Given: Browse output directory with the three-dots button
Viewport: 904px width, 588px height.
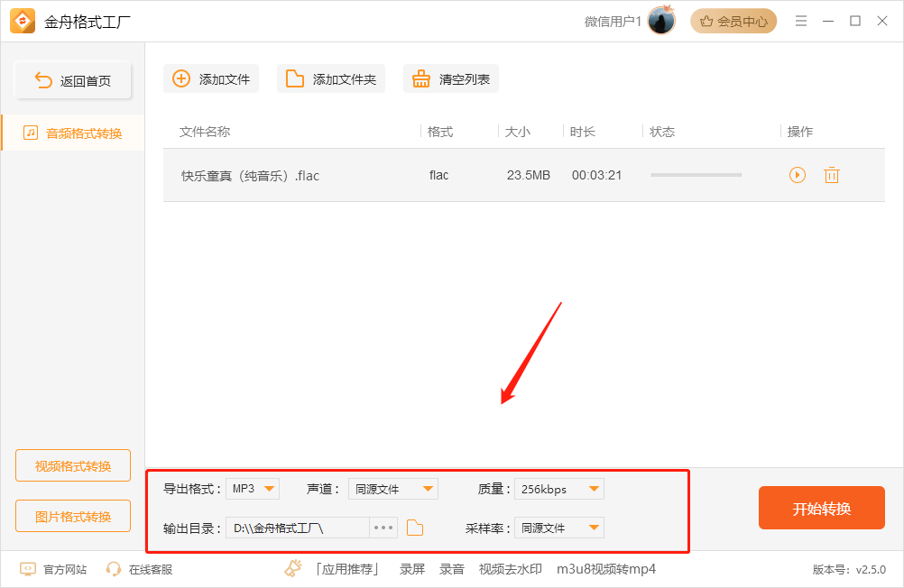Looking at the screenshot, I should click(383, 528).
